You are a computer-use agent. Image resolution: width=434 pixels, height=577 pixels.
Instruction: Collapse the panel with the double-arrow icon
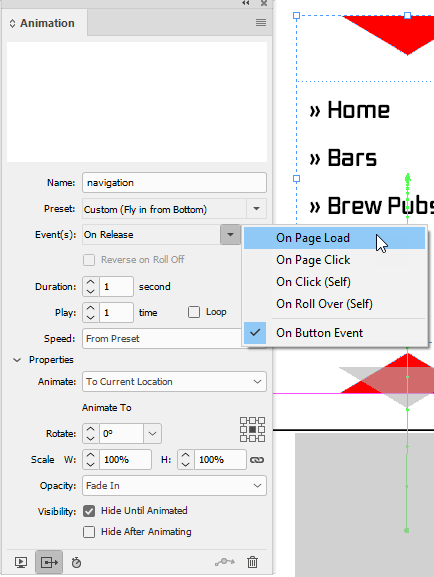click(246, 3)
